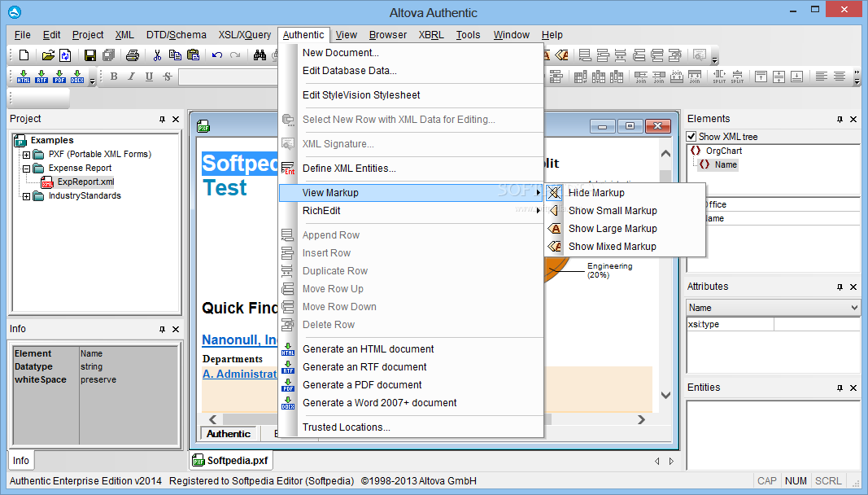Click the xsi:type attribute value field

coord(816,324)
